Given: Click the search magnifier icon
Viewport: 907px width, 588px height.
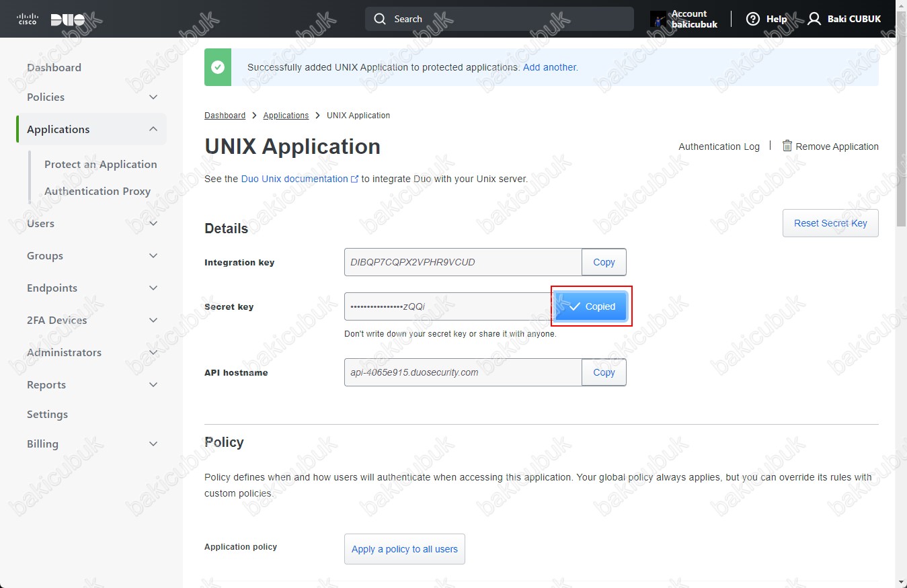Looking at the screenshot, I should point(381,19).
